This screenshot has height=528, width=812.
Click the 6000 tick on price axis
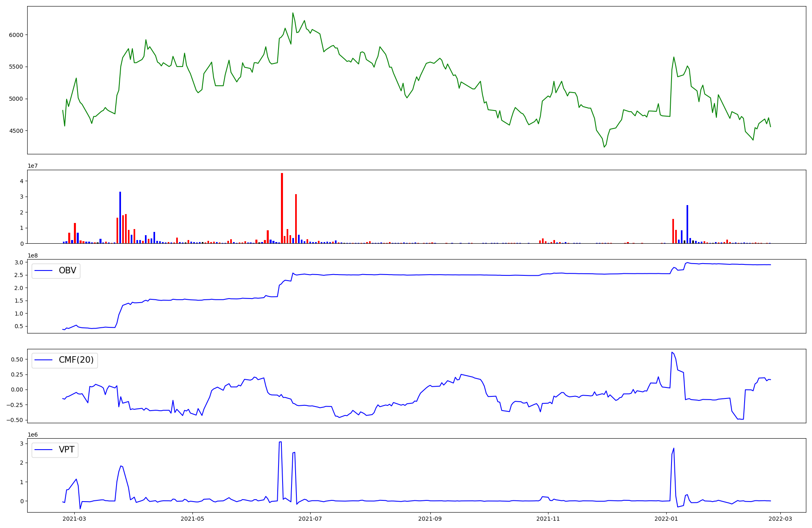pyautogui.click(x=16, y=35)
